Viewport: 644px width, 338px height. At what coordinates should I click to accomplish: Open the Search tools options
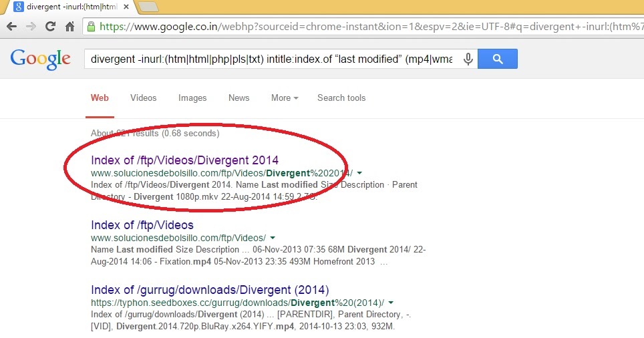pyautogui.click(x=341, y=98)
